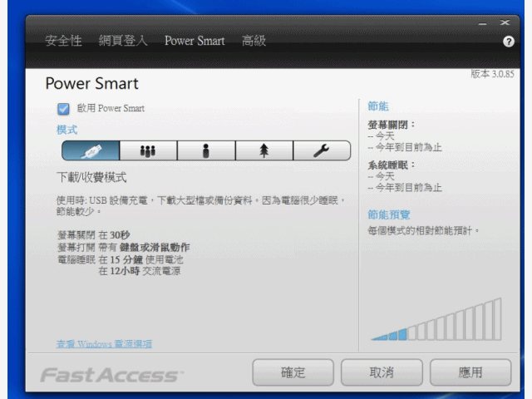The image size is (532, 399).
Task: Confirm with the 確定 button
Action: click(293, 372)
